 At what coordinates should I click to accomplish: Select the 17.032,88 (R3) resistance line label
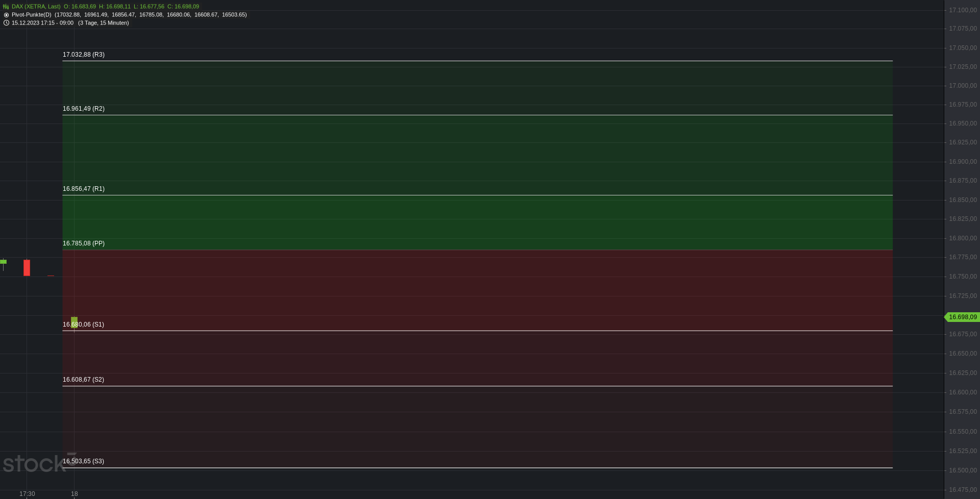[84, 55]
